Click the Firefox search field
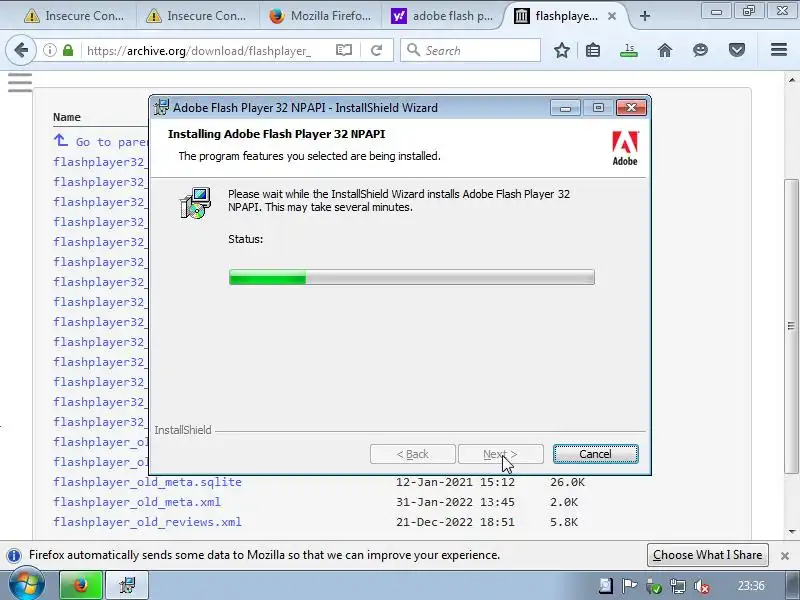Viewport: 800px width, 600px height. (x=470, y=50)
